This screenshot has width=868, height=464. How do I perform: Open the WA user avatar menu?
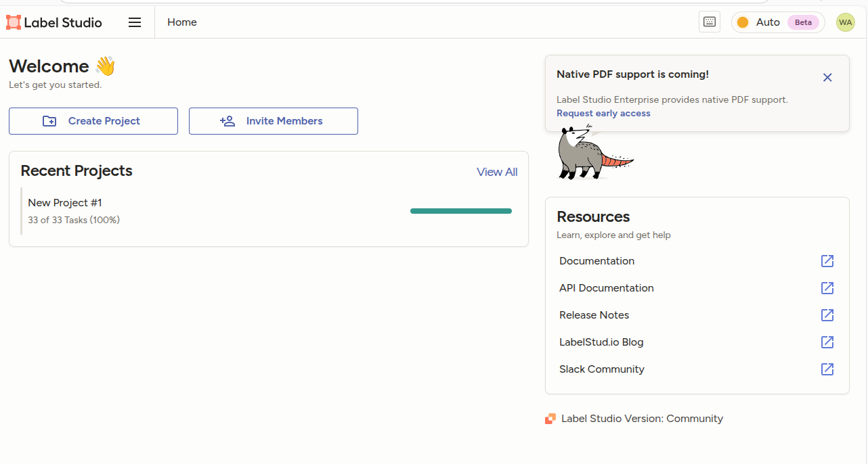tap(846, 22)
